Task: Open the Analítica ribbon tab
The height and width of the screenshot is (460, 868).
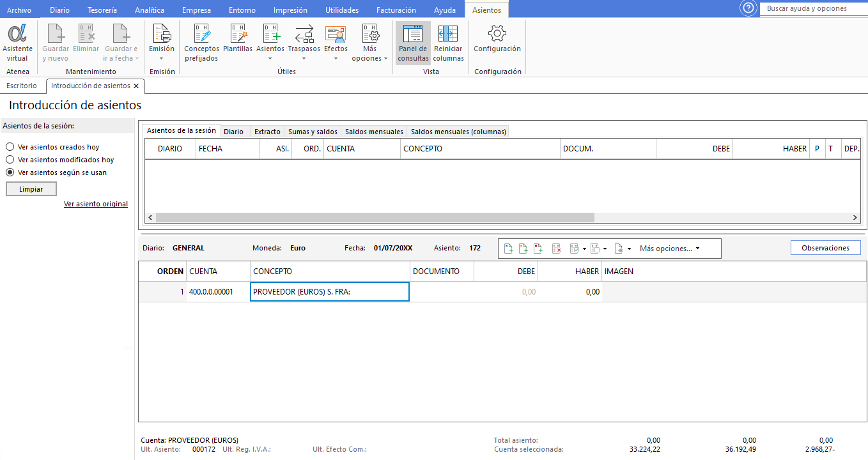Action: [150, 10]
